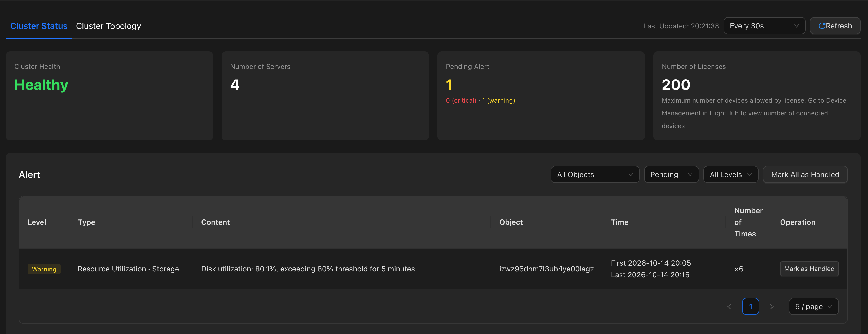
Task: Switch to the Cluster Status tab
Action: tap(39, 26)
